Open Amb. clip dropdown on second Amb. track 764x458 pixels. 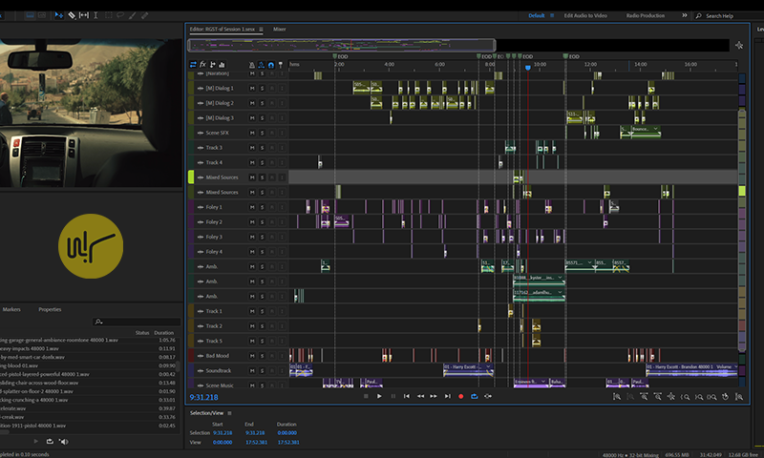[560, 278]
